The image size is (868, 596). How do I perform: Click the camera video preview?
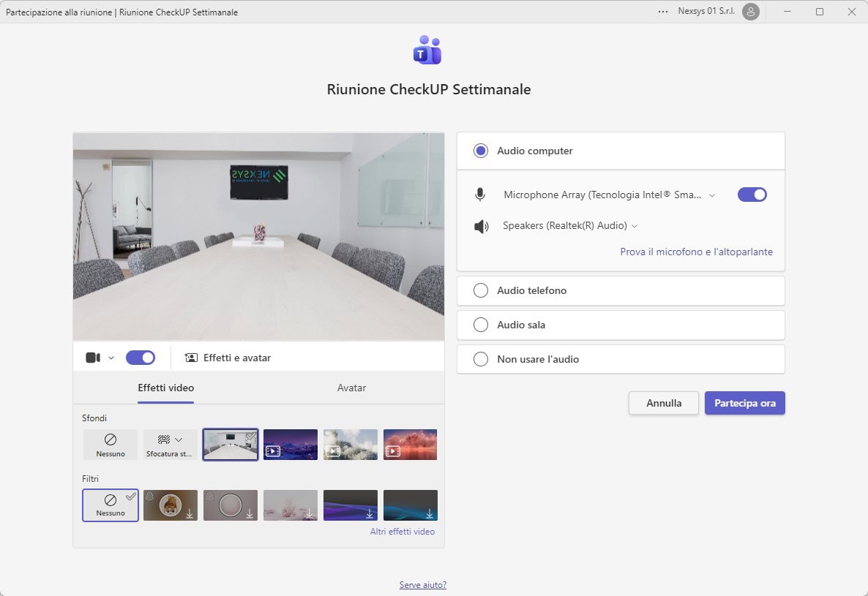258,237
